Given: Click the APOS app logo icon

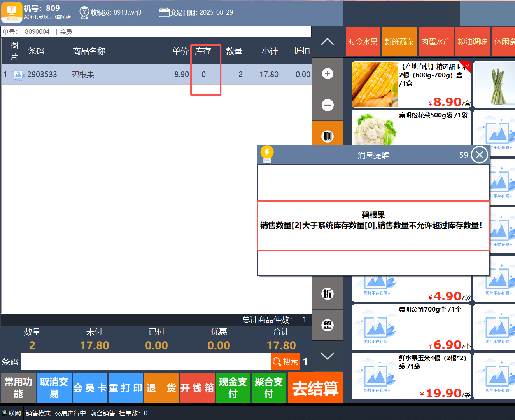Looking at the screenshot, I should [x=12, y=12].
